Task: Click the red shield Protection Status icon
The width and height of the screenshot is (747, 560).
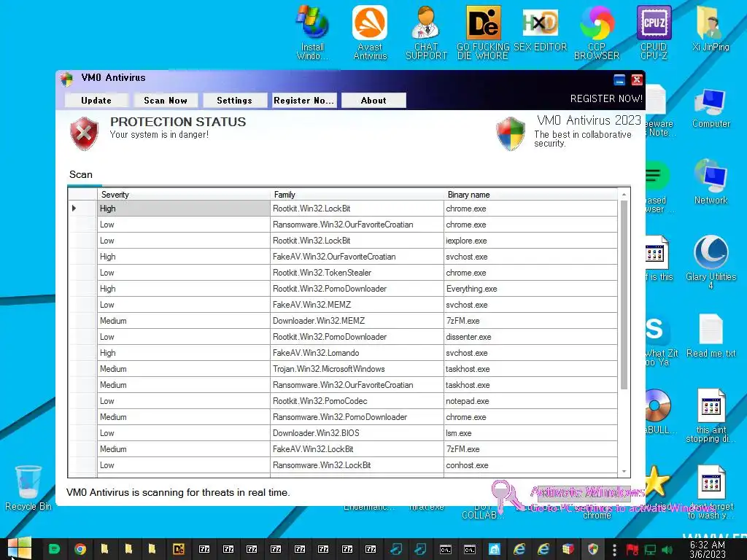Action: [85, 133]
